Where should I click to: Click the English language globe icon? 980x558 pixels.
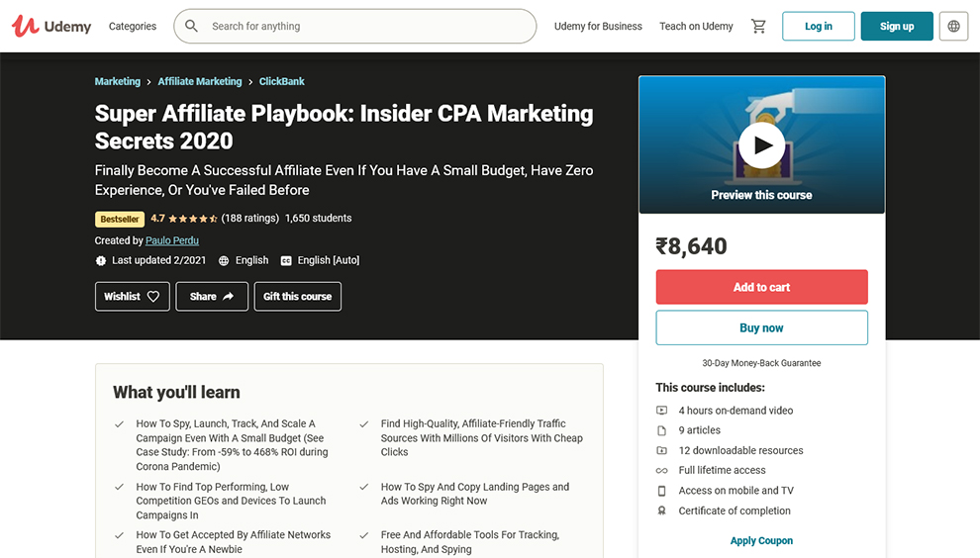pos(224,260)
